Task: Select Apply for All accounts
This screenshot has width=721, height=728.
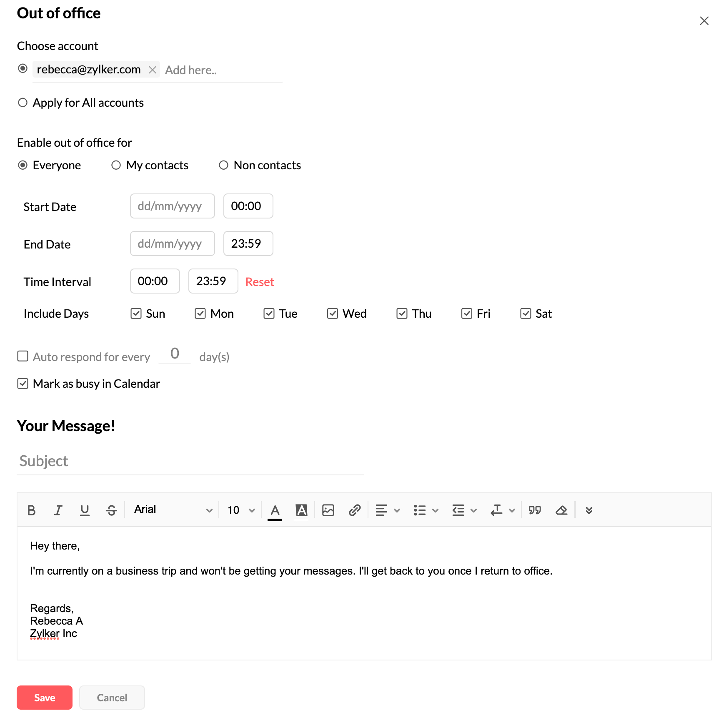Action: click(23, 103)
